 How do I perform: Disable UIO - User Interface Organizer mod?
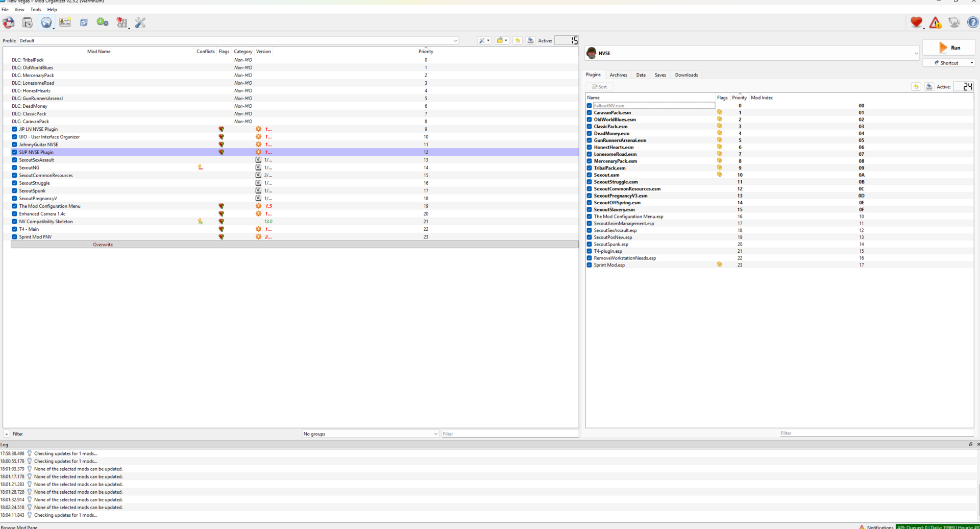14,137
